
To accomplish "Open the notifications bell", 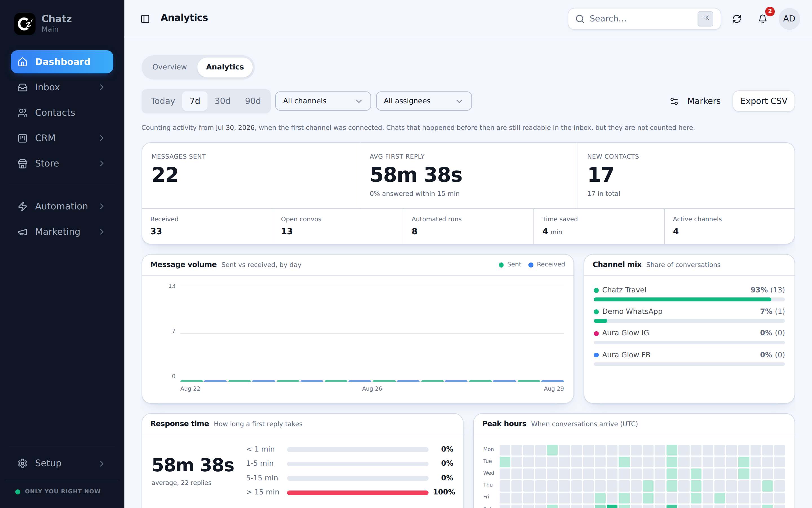I will point(763,19).
